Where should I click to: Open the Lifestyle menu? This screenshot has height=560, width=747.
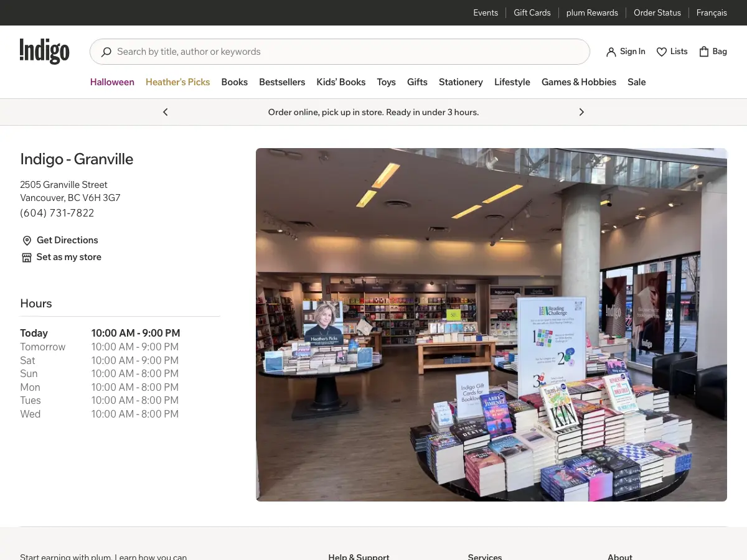(x=512, y=82)
